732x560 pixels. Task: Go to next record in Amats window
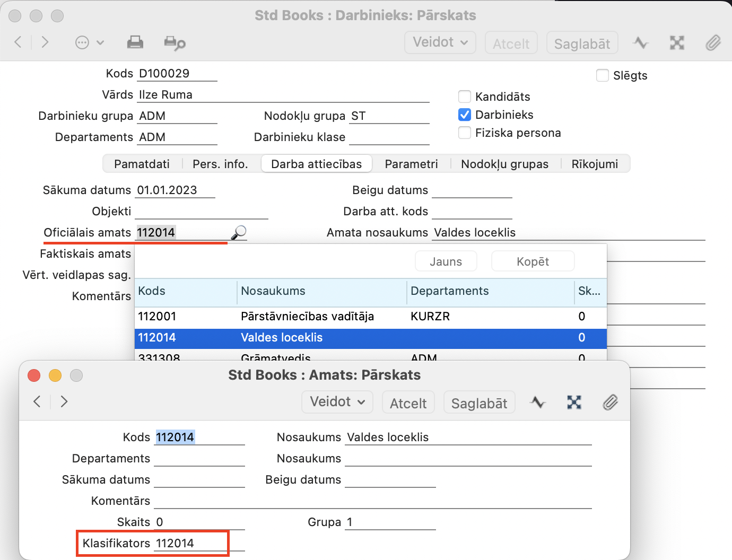(x=64, y=401)
